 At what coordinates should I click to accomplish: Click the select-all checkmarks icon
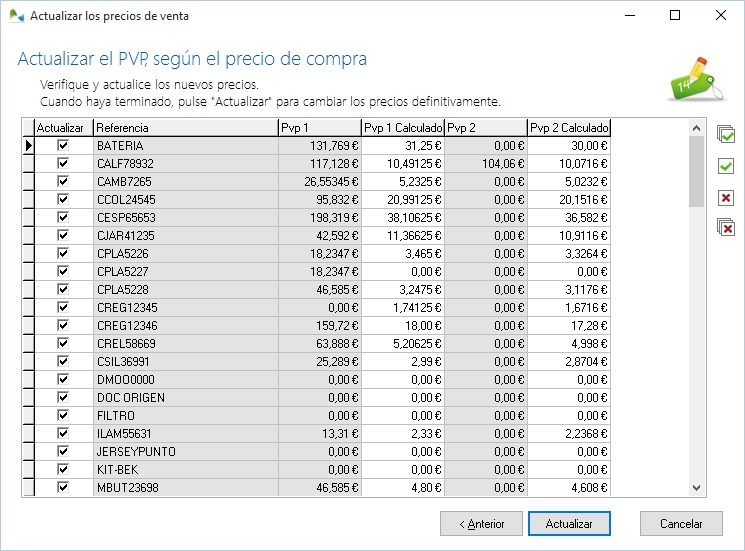[726, 134]
